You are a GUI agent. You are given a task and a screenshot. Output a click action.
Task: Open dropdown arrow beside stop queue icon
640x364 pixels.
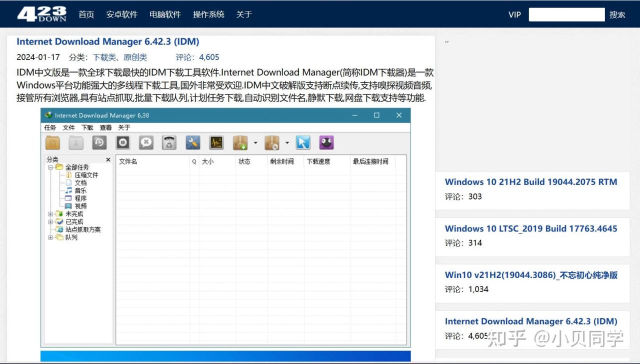click(x=287, y=143)
